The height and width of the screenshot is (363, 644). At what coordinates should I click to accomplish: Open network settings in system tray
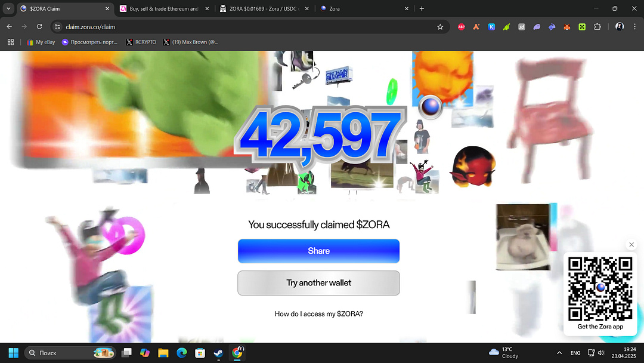[x=591, y=353]
